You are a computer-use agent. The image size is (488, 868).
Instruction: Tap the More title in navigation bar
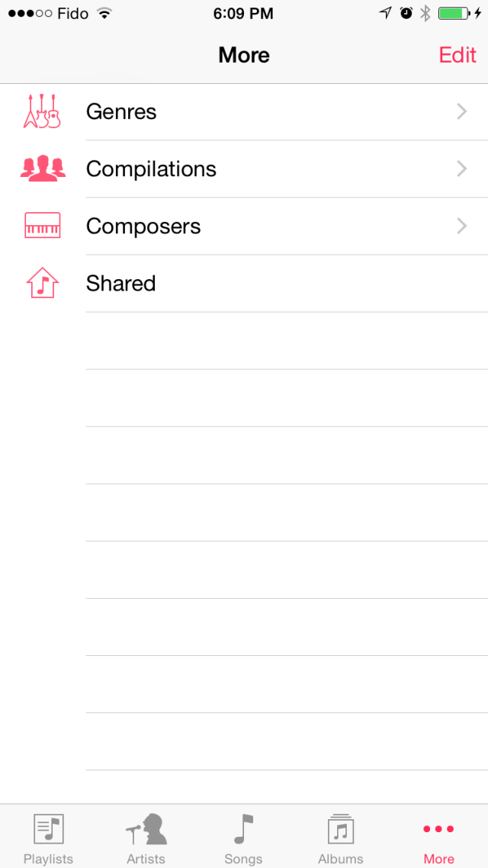(244, 55)
